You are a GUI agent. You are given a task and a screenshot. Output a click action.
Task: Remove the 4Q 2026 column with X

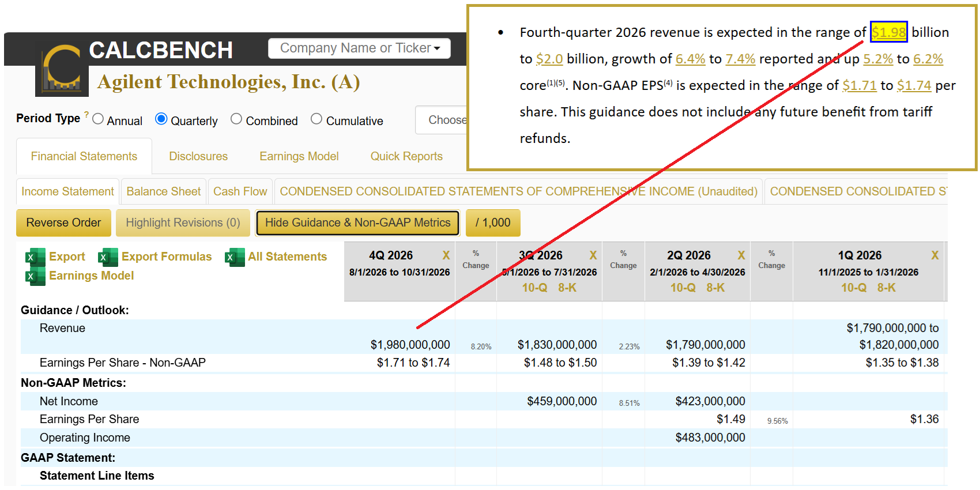tap(446, 255)
